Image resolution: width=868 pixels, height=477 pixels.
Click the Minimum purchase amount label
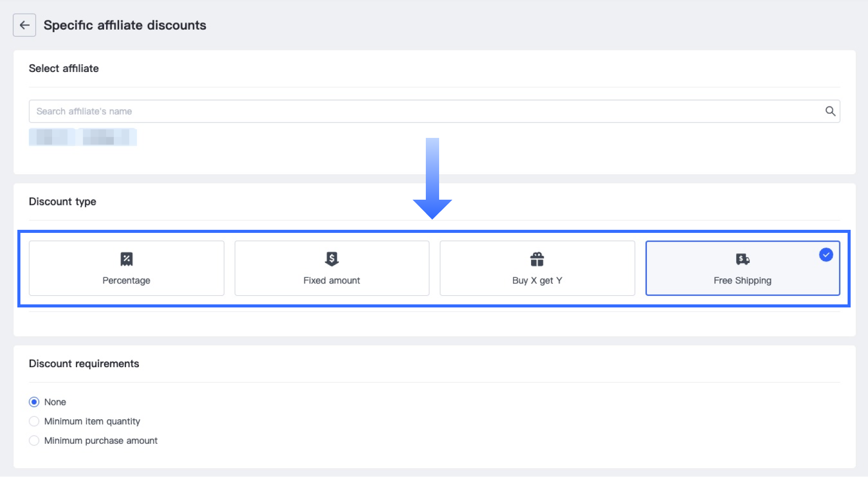point(101,441)
